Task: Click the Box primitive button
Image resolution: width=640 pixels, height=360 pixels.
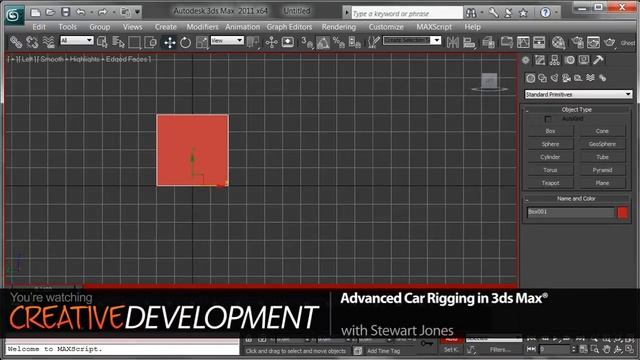Action: pyautogui.click(x=550, y=131)
